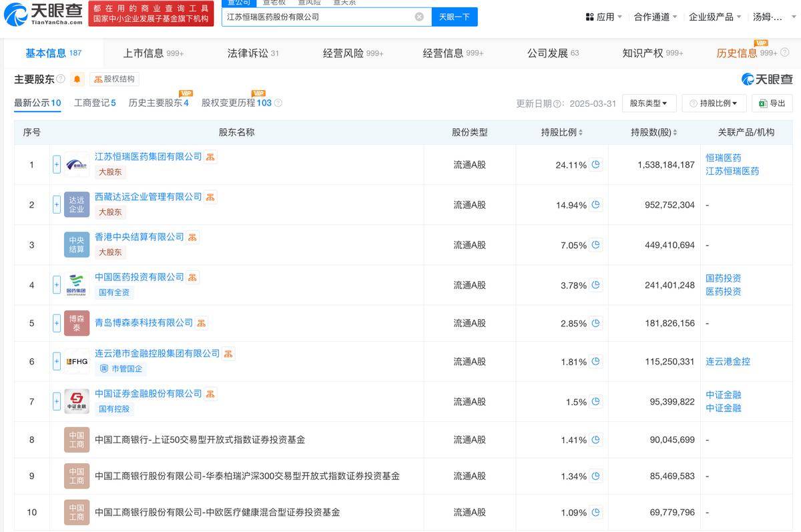Viewport: 801px width, 532px height.
Task: Select the 历史主要股东 sub-tab
Action: point(159,103)
